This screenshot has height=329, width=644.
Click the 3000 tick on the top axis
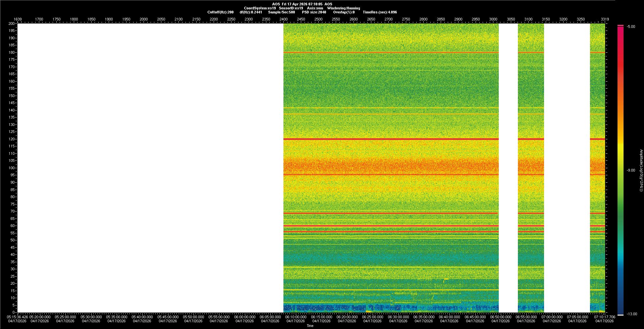pyautogui.click(x=493, y=19)
